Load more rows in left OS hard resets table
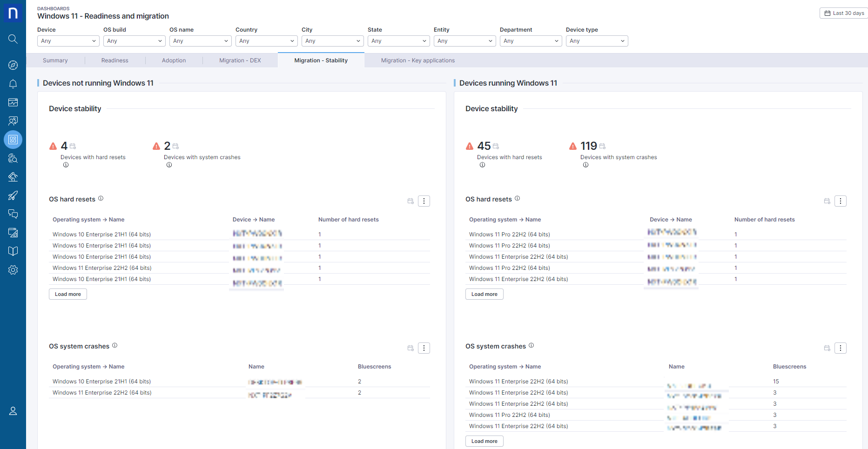Image resolution: width=868 pixels, height=449 pixels. (68, 294)
